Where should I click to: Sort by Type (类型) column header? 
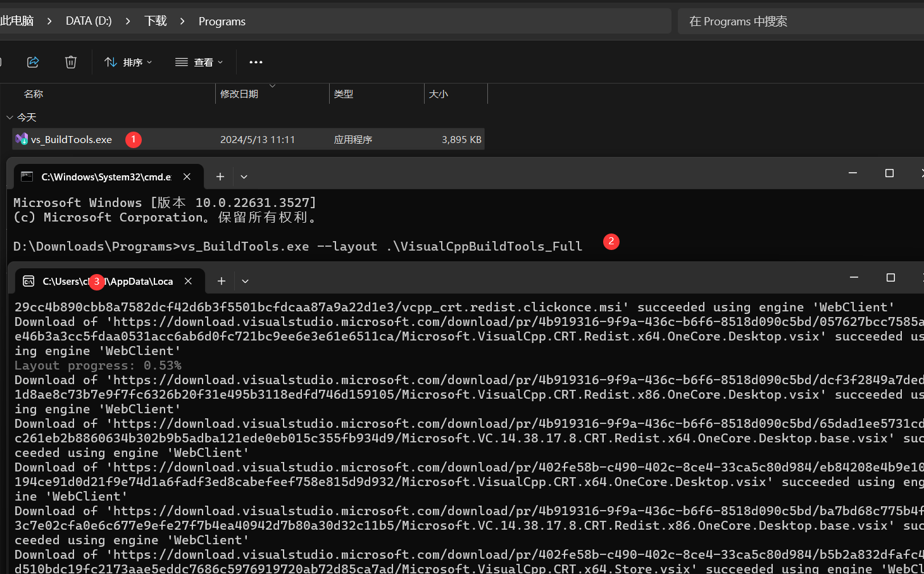(x=344, y=94)
